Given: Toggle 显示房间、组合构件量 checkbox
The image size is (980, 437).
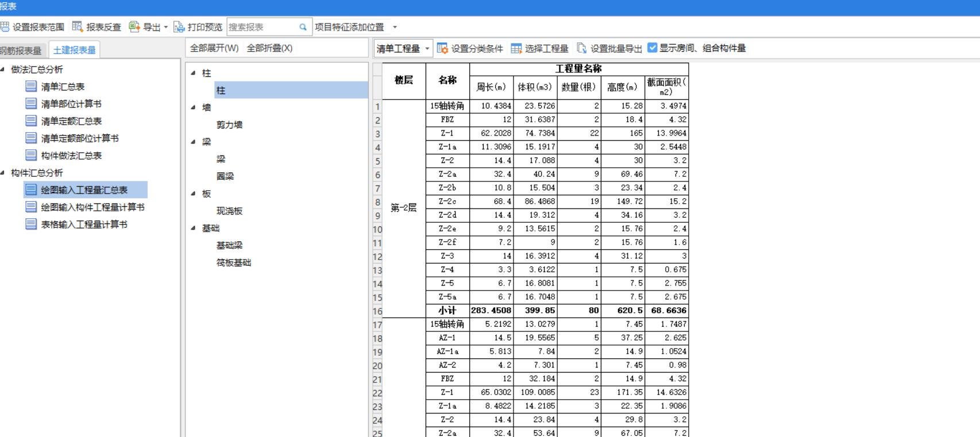Looking at the screenshot, I should (x=652, y=48).
